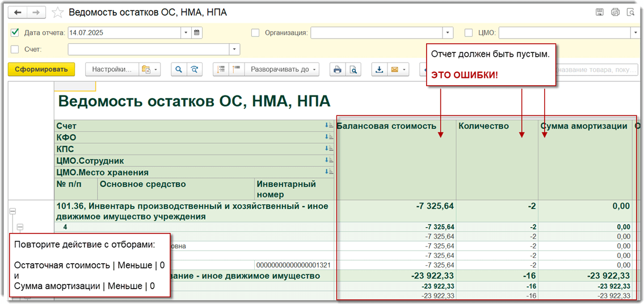
Task: Open calendar picker for report date
Action: [197, 33]
